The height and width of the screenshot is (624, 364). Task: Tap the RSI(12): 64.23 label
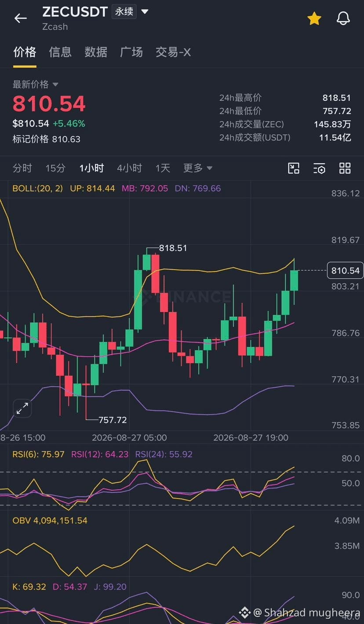click(x=100, y=454)
